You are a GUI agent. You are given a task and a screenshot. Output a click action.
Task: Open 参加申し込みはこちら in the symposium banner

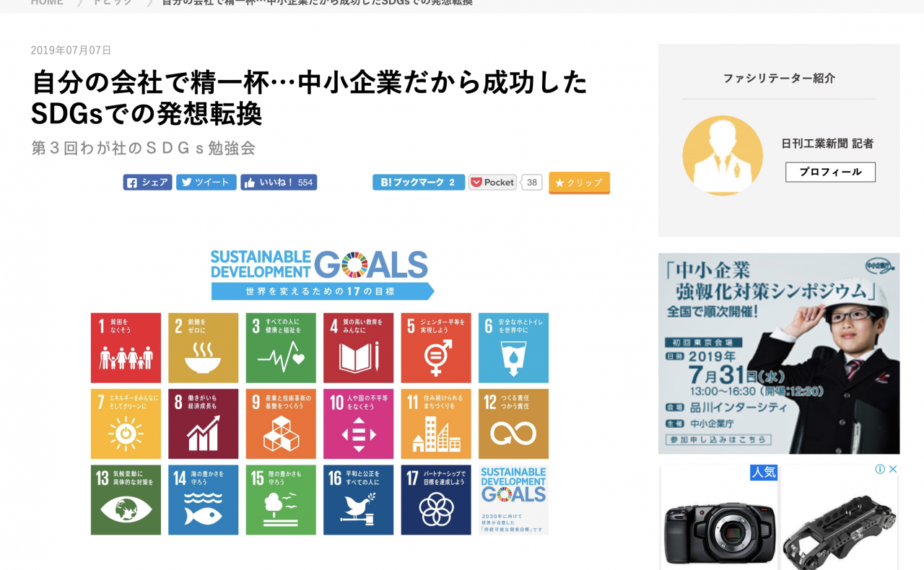point(718,439)
